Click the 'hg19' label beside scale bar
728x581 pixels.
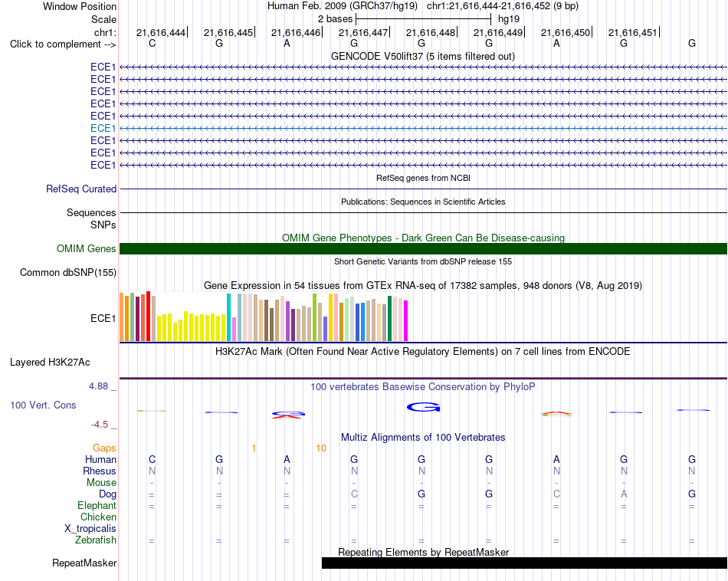(509, 19)
